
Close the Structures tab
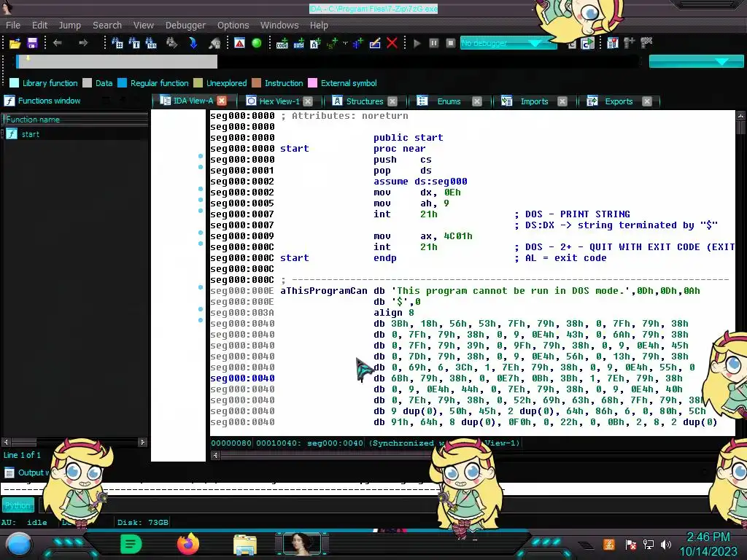coord(392,101)
